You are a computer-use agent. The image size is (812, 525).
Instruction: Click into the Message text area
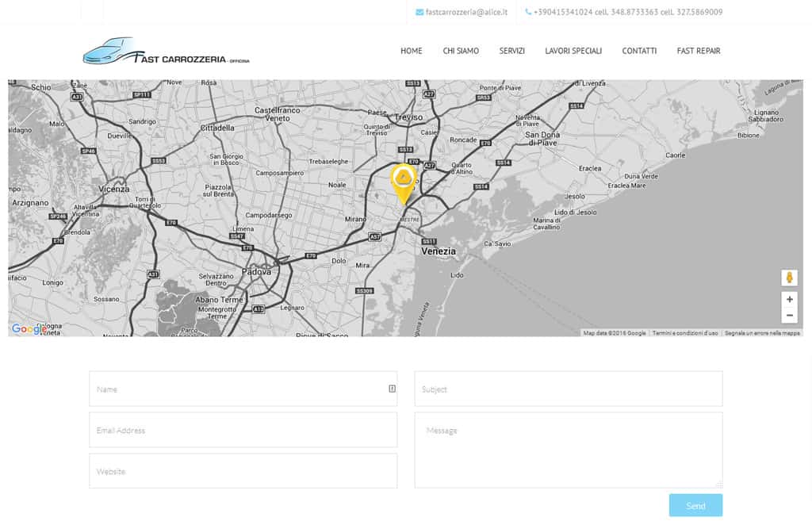point(568,450)
